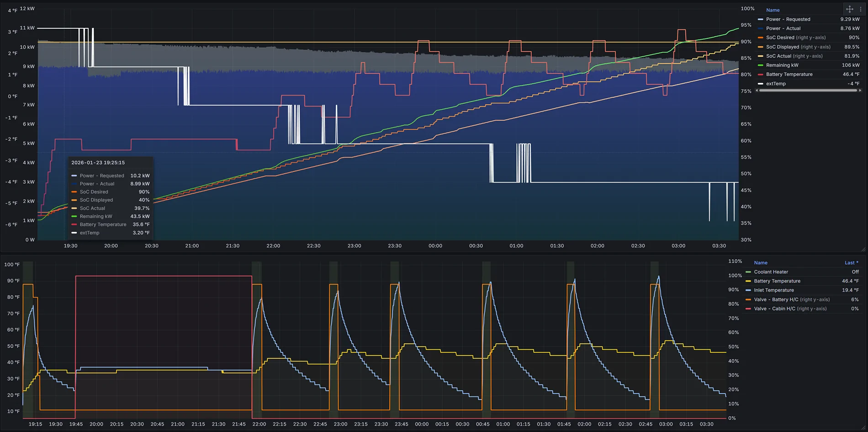Show only the Valve - Battery H/C series
This screenshot has width=868, height=432.
(776, 299)
